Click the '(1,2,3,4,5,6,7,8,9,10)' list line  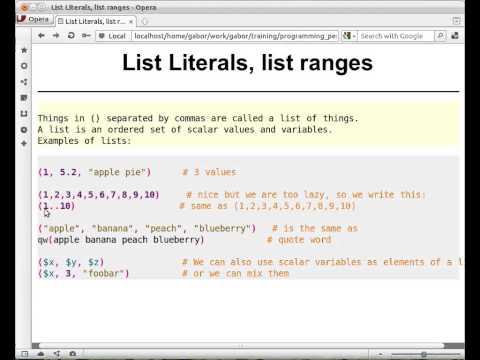point(99,195)
